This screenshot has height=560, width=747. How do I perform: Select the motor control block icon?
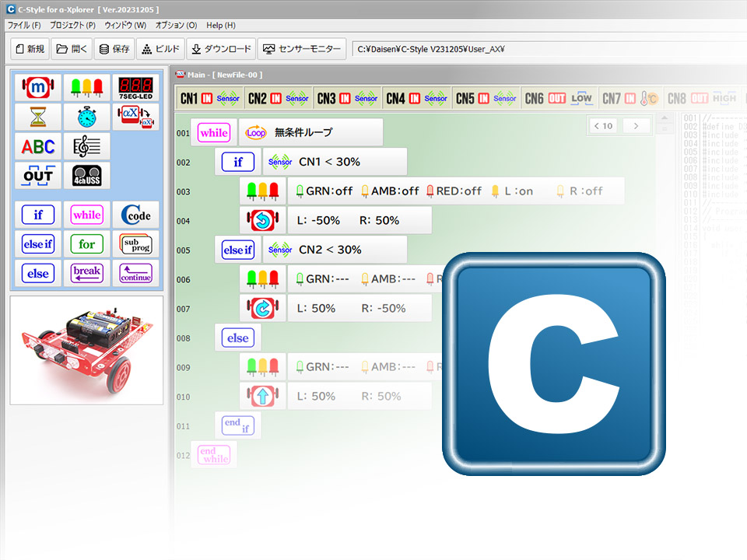click(x=38, y=87)
